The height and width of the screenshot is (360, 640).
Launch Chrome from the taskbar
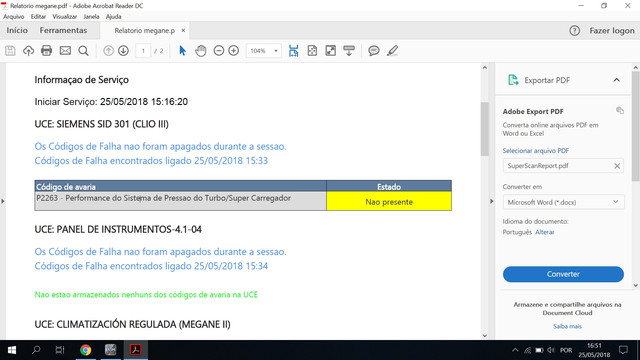tap(86, 350)
